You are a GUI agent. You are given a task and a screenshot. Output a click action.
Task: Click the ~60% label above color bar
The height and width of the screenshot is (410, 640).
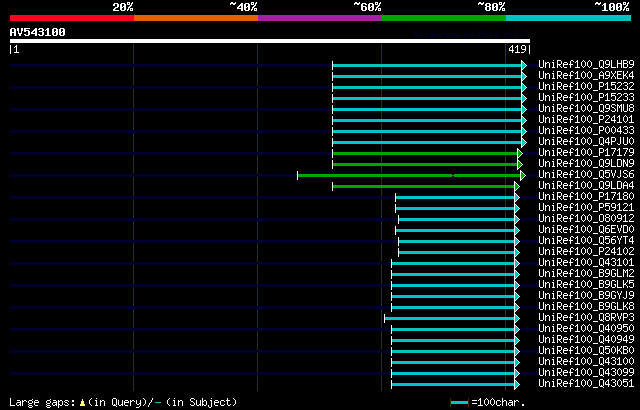[367, 7]
